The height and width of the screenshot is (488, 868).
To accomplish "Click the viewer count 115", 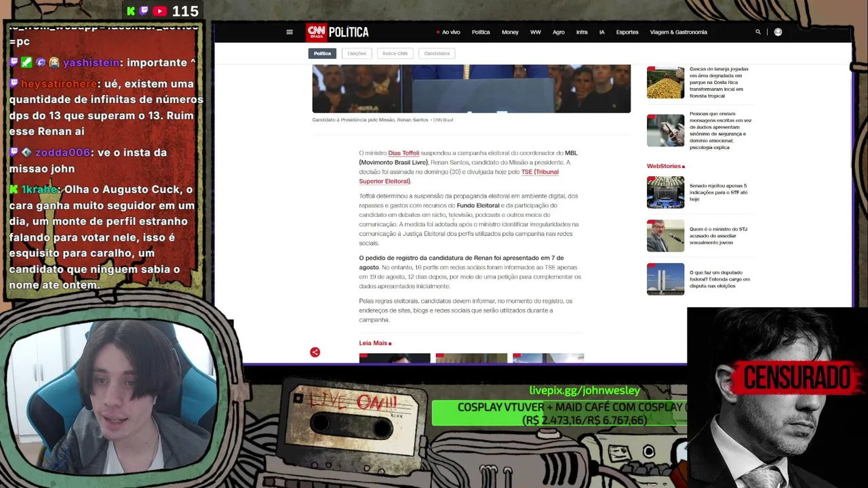I will pyautogui.click(x=185, y=12).
